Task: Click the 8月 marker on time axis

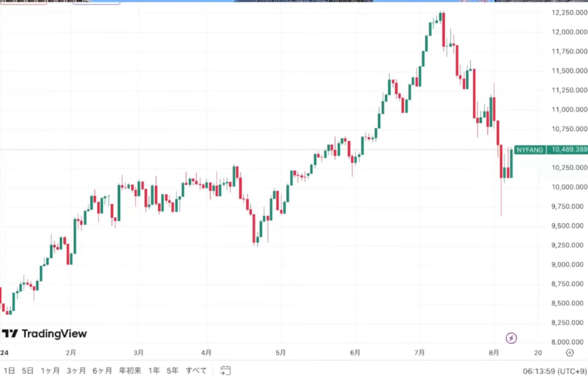Action: [x=494, y=353]
